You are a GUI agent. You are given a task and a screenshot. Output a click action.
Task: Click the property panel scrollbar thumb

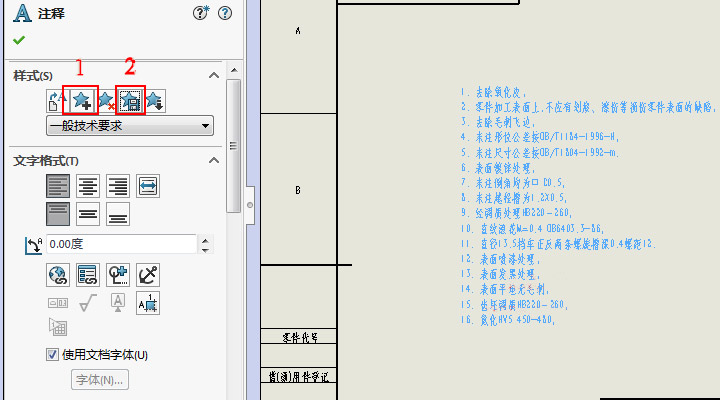coord(234,146)
